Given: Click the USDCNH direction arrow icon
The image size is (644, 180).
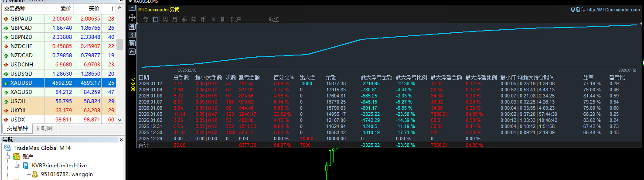Looking at the screenshot, I should pos(6,65).
